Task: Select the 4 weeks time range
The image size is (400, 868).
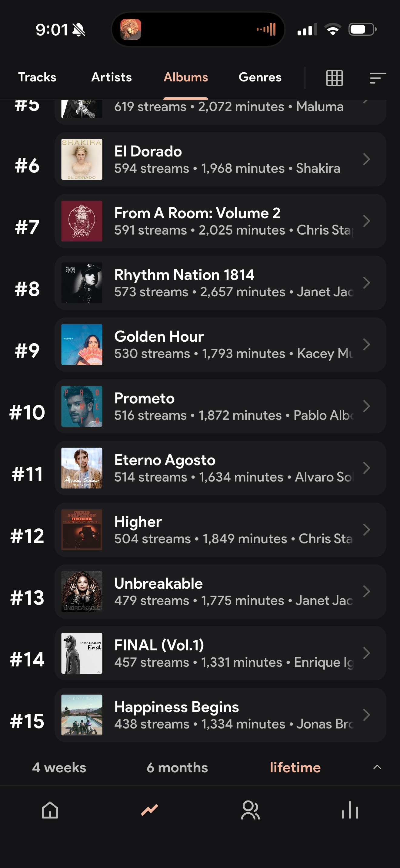Action: pos(59,767)
